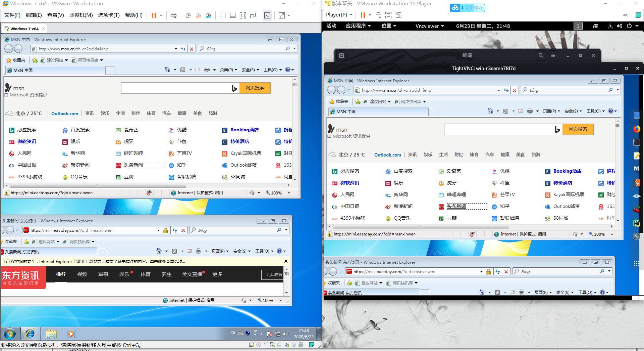644x351 pixels.
Task: Open 收藏夹 favorites in Workstation's MSN window
Action: [16, 60]
